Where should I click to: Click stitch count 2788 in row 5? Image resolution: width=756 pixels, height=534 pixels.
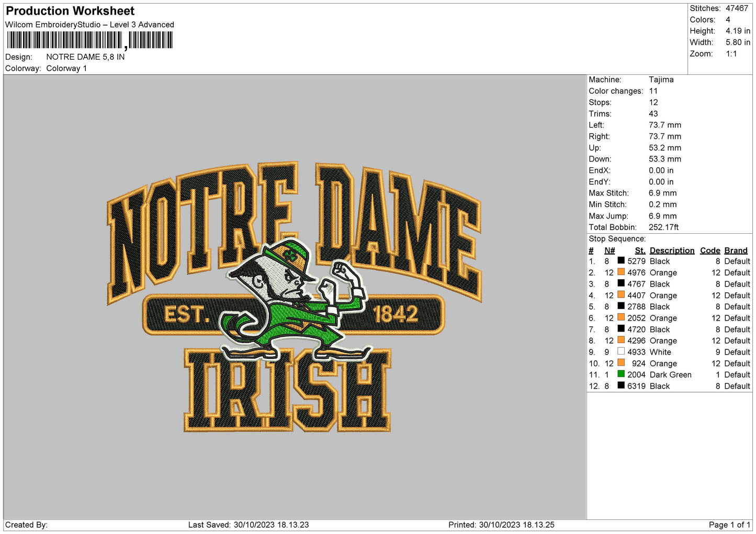[636, 307]
